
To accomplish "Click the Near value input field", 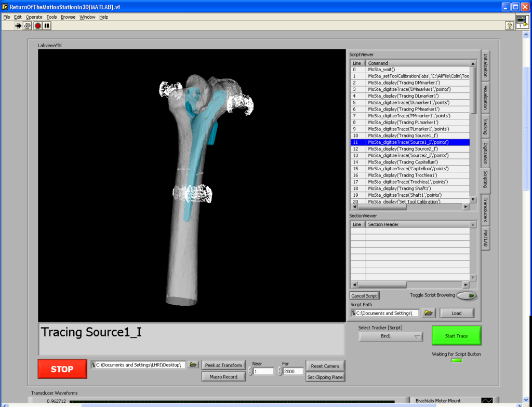I will pos(263,371).
